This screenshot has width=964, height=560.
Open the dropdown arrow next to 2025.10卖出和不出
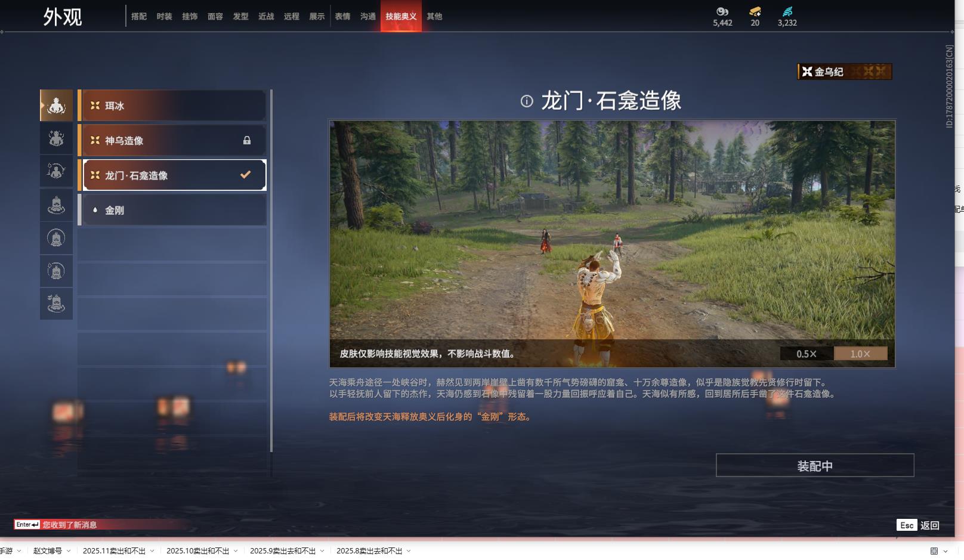(236, 551)
